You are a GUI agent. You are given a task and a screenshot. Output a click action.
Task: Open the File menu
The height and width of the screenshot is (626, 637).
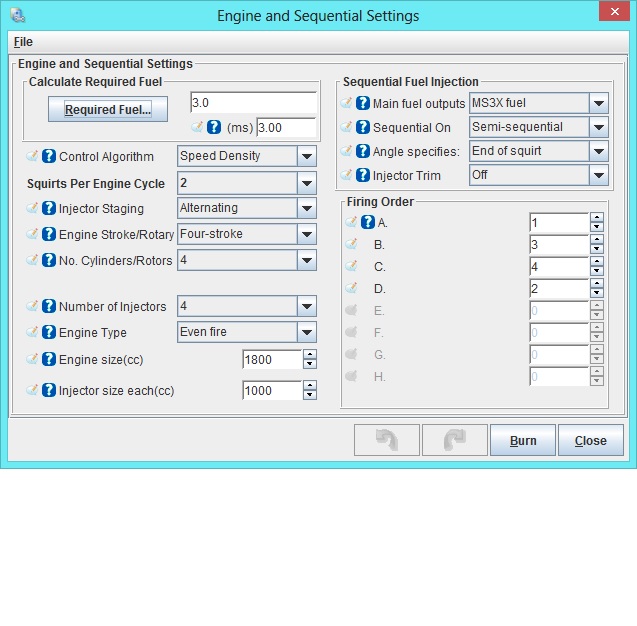pos(23,42)
